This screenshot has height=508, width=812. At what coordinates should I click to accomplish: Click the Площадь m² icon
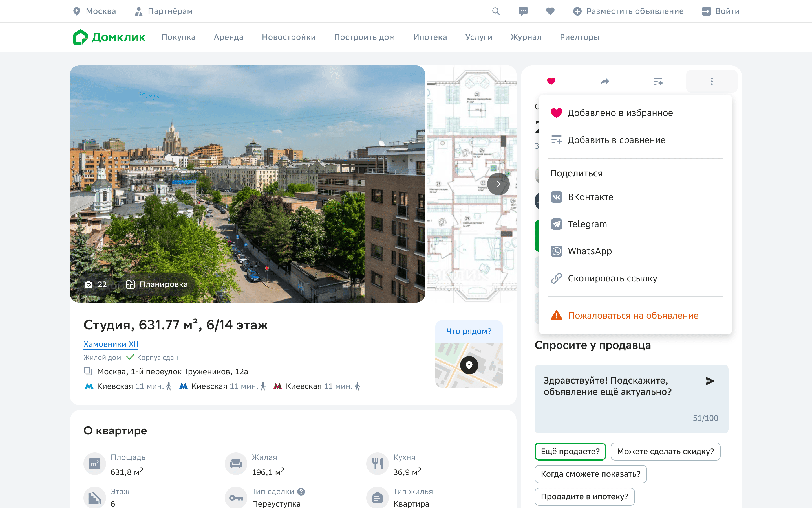coord(95,464)
